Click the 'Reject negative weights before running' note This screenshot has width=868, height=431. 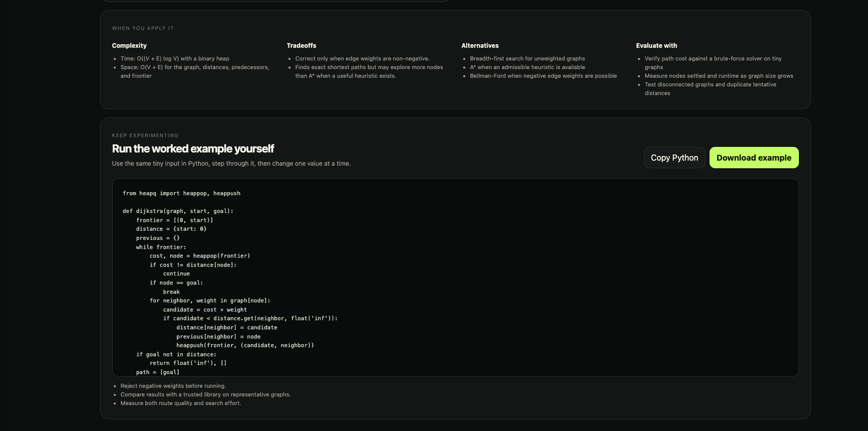(x=173, y=386)
